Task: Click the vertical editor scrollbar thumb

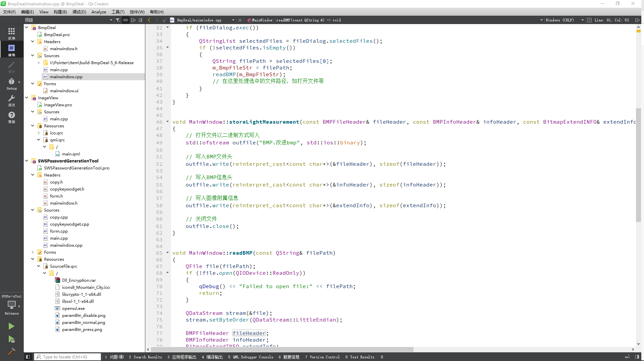Action: click(638, 165)
